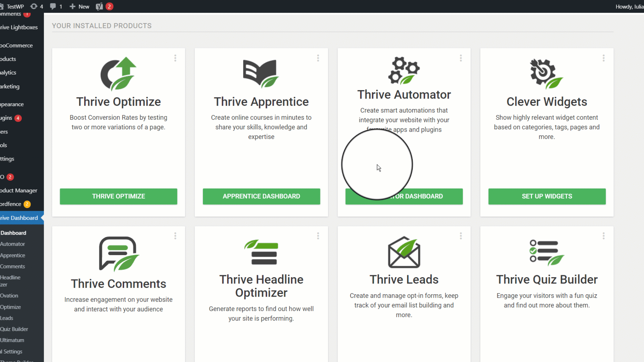Open options menu on the Thrive Optimize card
Viewport: 644px width, 362px height.
(x=175, y=58)
